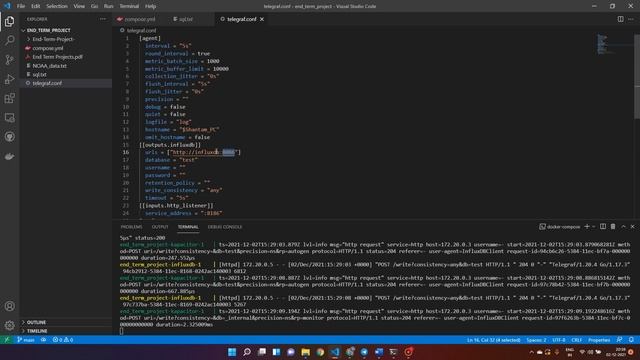Open editor More Actions ellipsis

(x=631, y=19)
